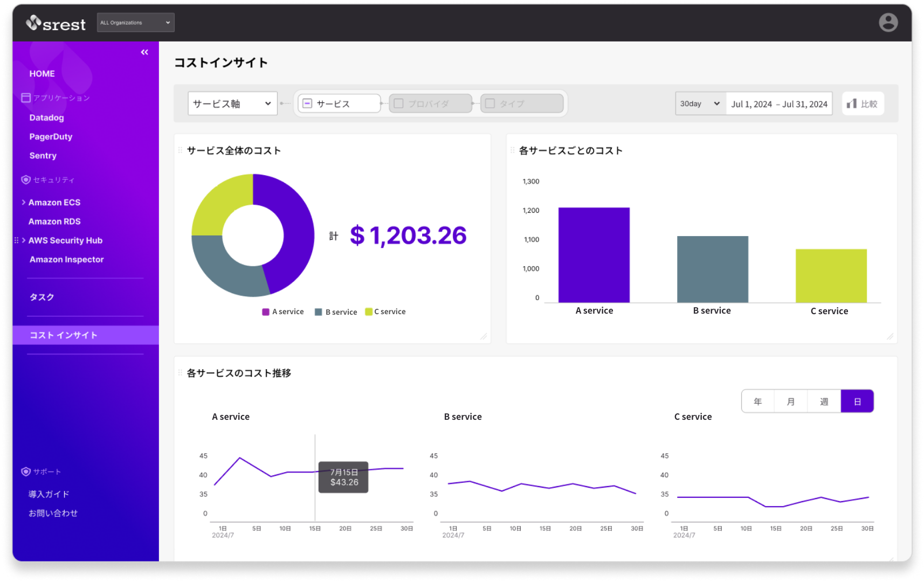The image size is (924, 582).
Task: Click the コストインサイト page heading
Action: point(221,63)
